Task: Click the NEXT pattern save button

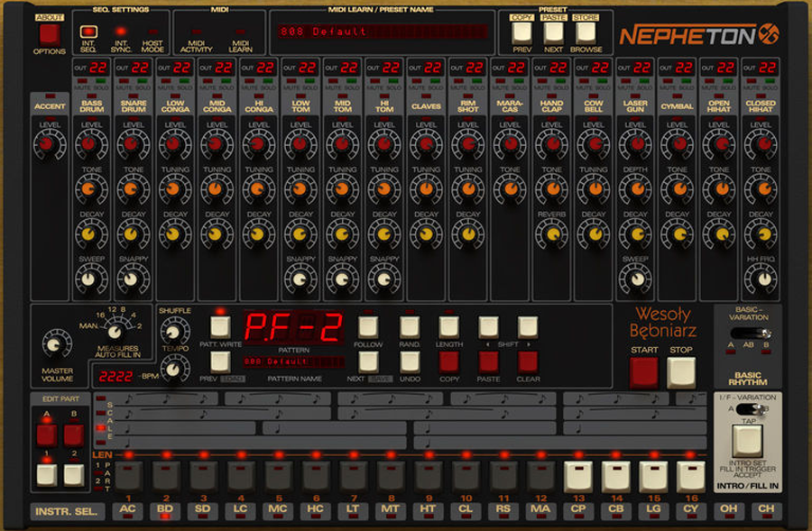Action: click(368, 362)
